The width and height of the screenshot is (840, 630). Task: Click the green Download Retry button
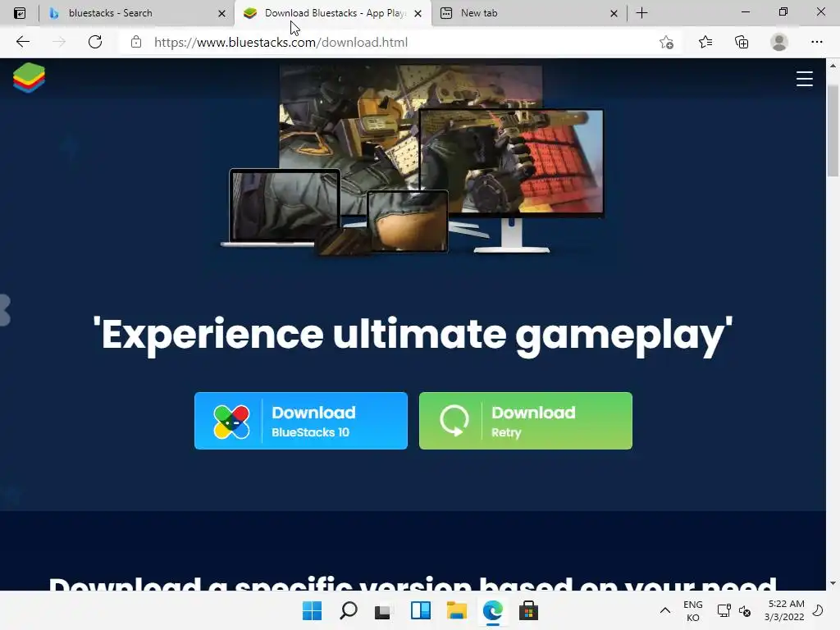click(x=526, y=421)
